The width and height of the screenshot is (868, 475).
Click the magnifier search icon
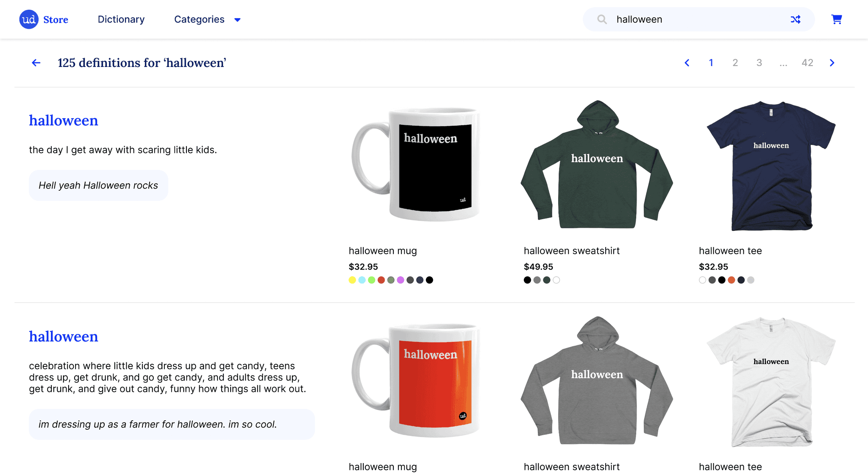[x=602, y=19]
